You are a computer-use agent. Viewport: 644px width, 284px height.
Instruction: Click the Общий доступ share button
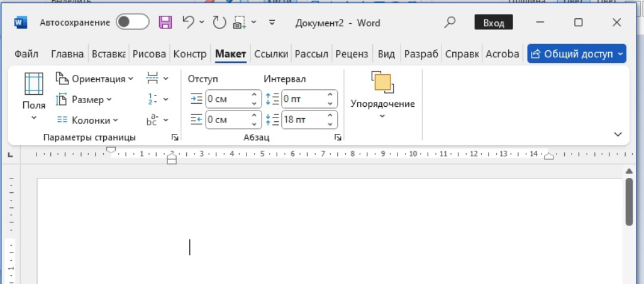pyautogui.click(x=576, y=54)
